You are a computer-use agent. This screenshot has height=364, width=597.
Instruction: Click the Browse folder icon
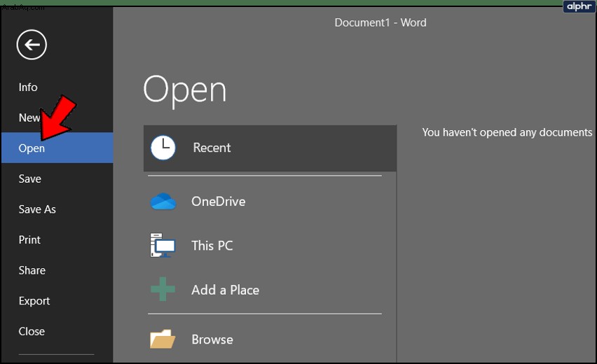click(163, 339)
